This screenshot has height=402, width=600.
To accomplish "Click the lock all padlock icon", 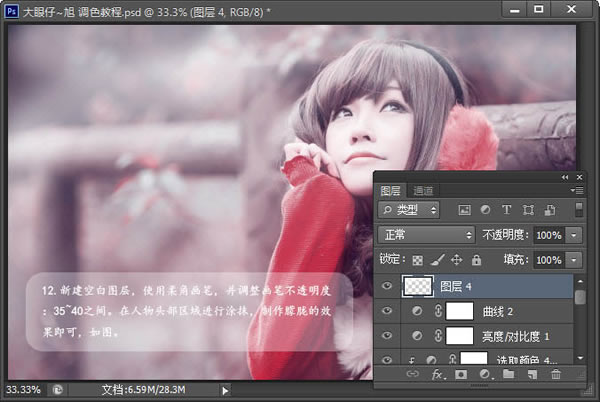I will pos(476,260).
